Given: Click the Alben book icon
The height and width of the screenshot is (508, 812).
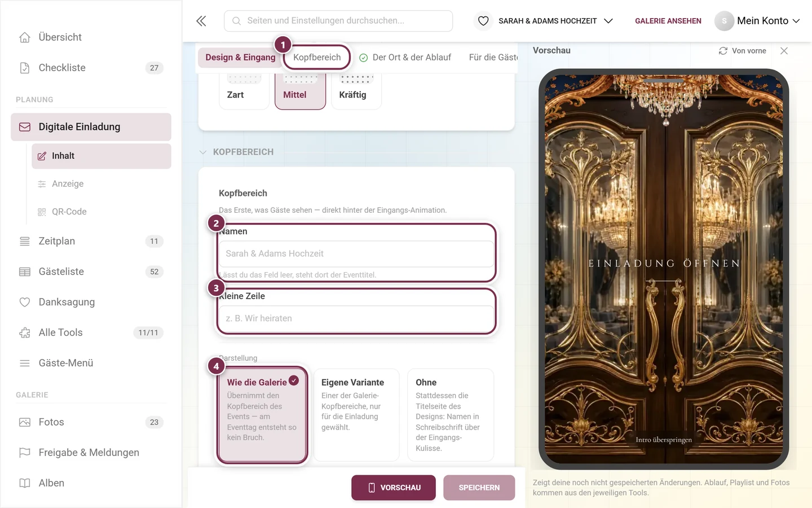Looking at the screenshot, I should (25, 483).
